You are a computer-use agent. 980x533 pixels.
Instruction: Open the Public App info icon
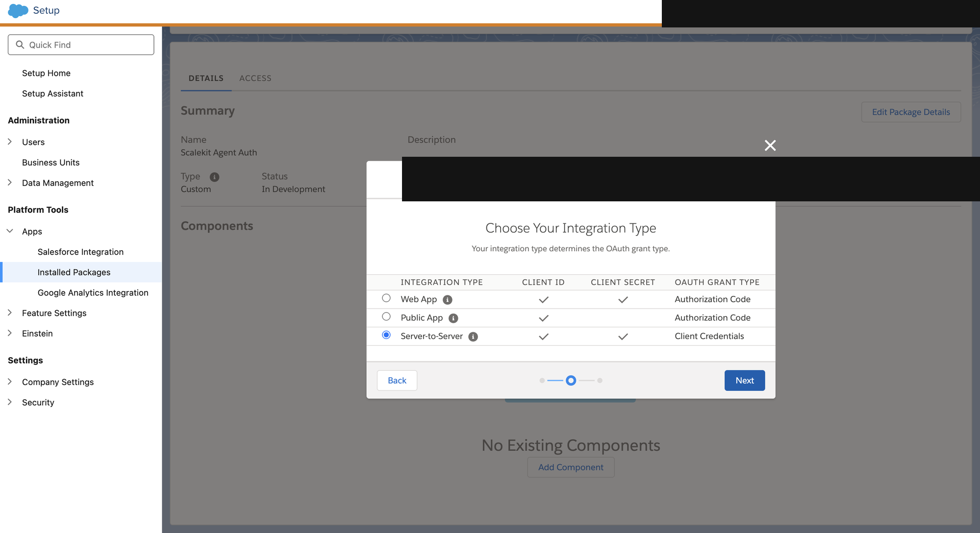pos(453,318)
